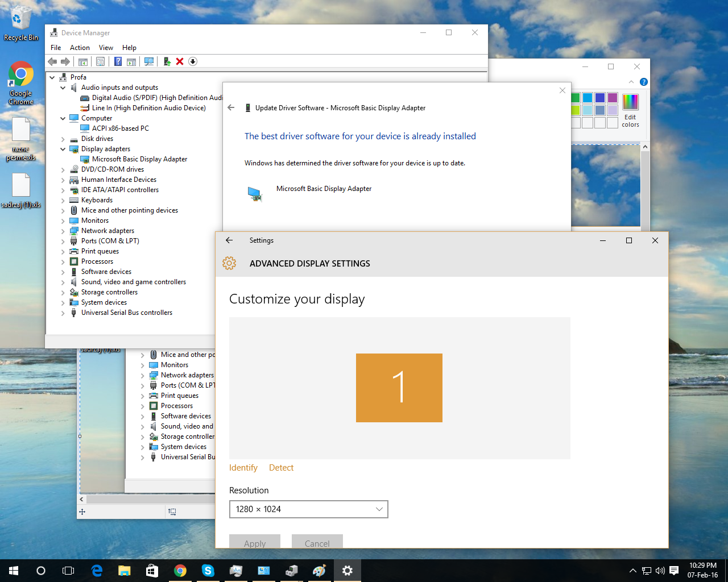
Task: Click the volume speaker icon in system tray
Action: [x=660, y=571]
